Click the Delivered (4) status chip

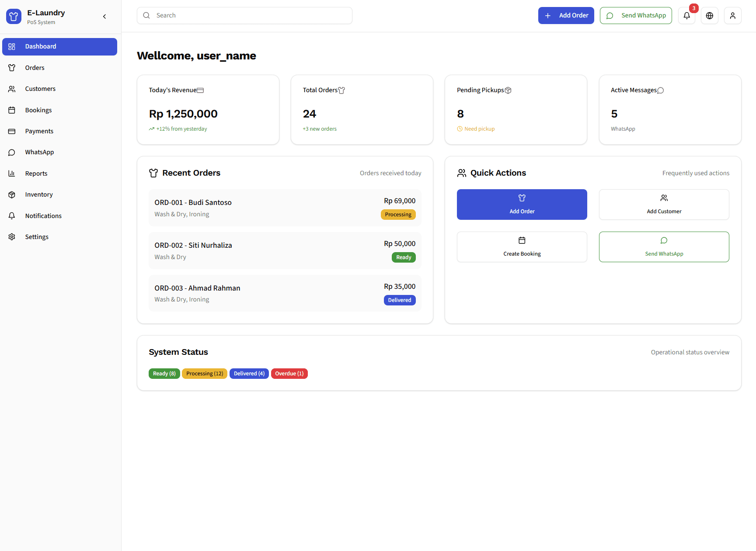(x=249, y=374)
